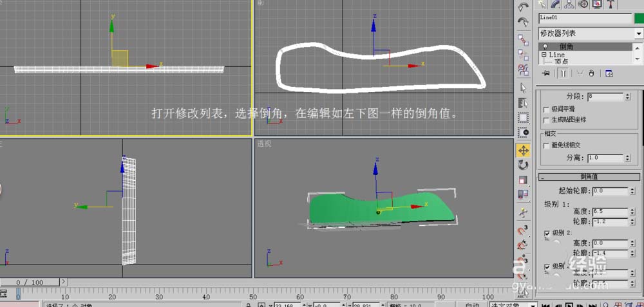
Task: Click the spinner beside 起始轮廓 field
Action: coord(631,191)
